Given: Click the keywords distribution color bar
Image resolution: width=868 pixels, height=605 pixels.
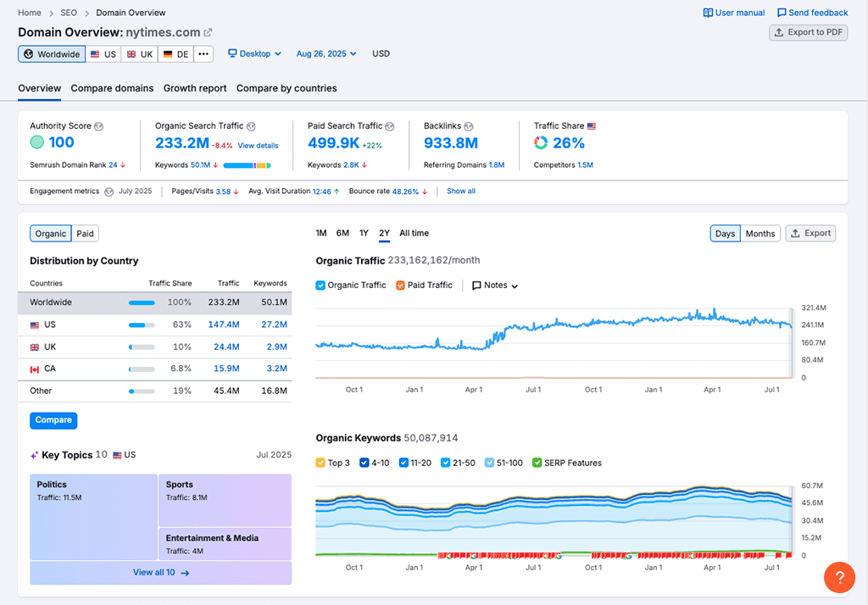Looking at the screenshot, I should (247, 165).
